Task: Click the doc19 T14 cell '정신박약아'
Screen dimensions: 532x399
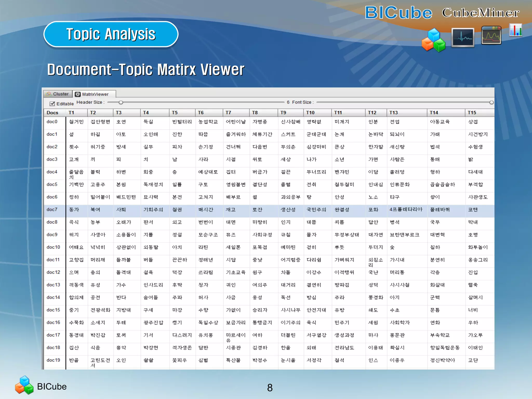Action: click(443, 360)
